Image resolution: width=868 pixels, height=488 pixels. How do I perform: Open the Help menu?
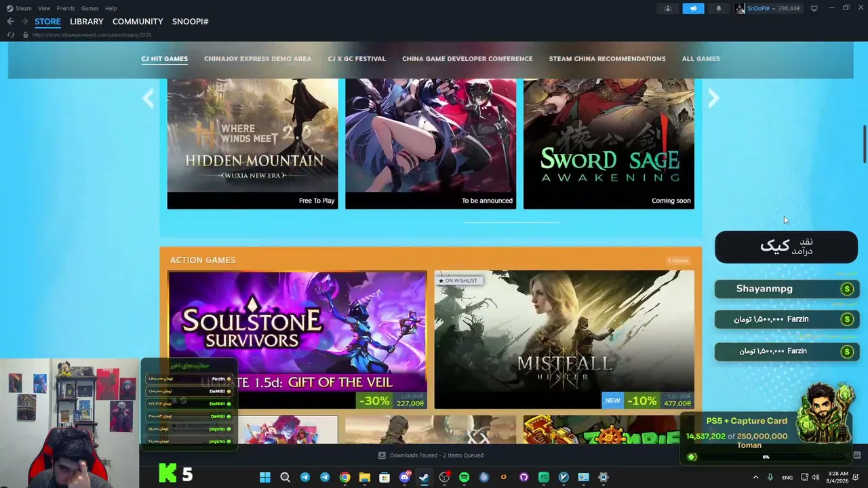tap(111, 8)
